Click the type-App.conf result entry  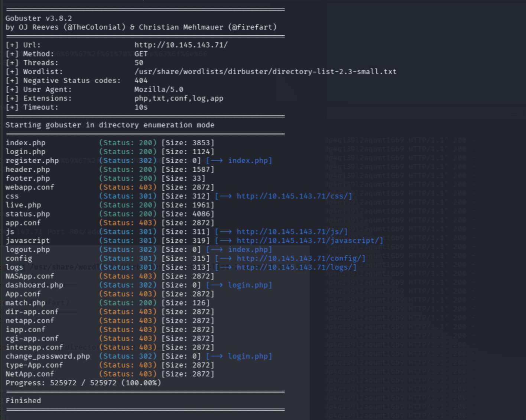point(34,365)
